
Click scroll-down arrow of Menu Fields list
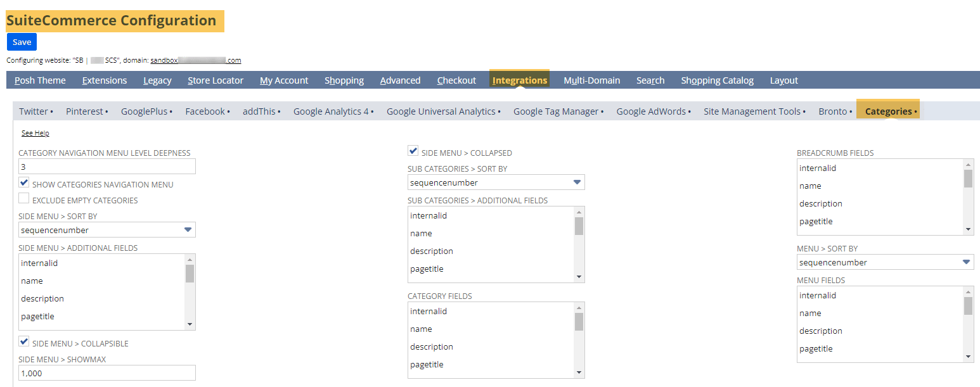click(x=968, y=357)
